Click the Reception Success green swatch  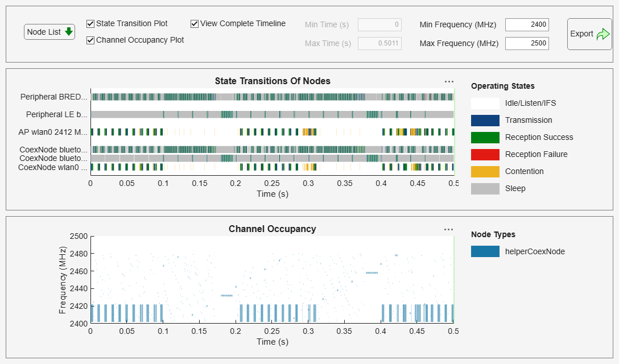(x=485, y=138)
